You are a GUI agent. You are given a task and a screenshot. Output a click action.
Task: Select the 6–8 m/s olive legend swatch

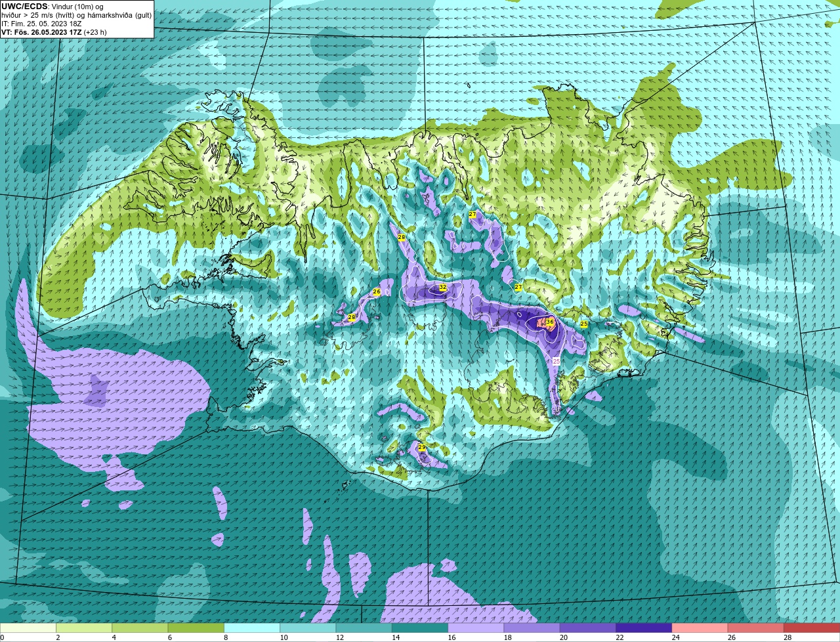(x=196, y=628)
